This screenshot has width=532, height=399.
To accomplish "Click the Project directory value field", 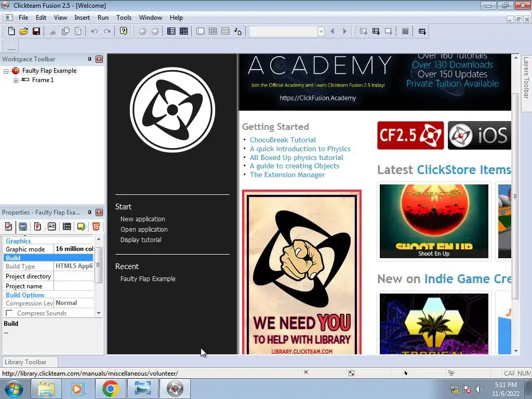I will 74,276.
